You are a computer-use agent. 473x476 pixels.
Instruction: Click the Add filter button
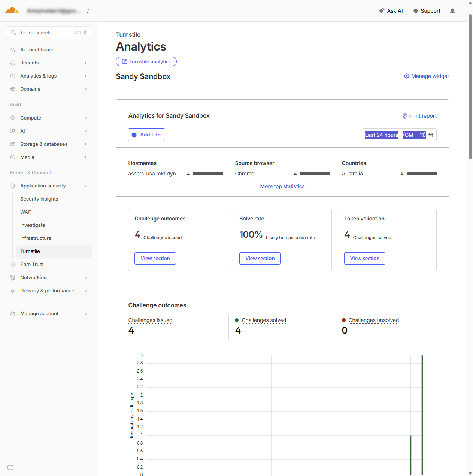point(146,135)
